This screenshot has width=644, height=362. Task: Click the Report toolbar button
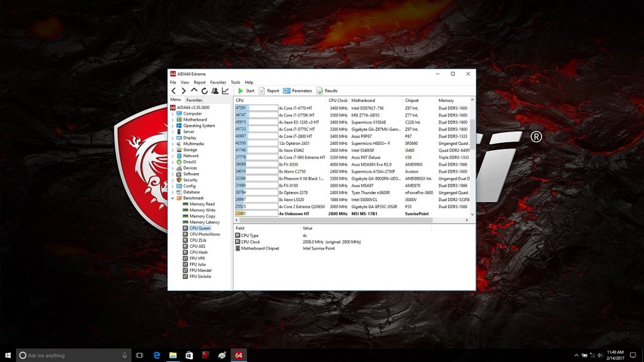pyautogui.click(x=269, y=91)
